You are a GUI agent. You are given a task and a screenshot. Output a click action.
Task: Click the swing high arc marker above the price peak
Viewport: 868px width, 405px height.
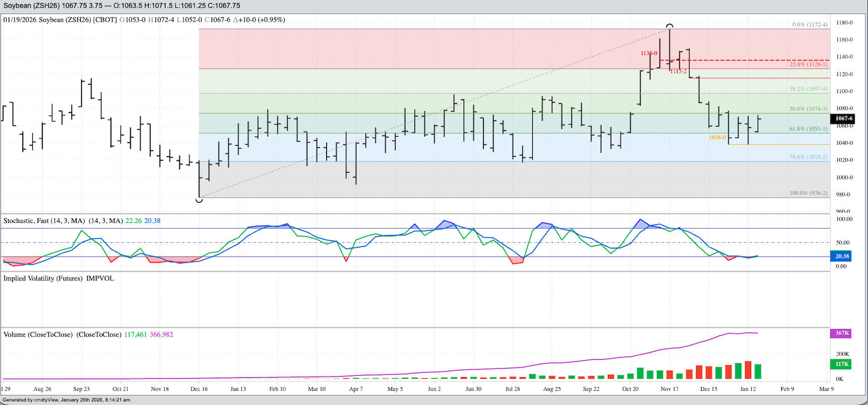click(x=669, y=25)
